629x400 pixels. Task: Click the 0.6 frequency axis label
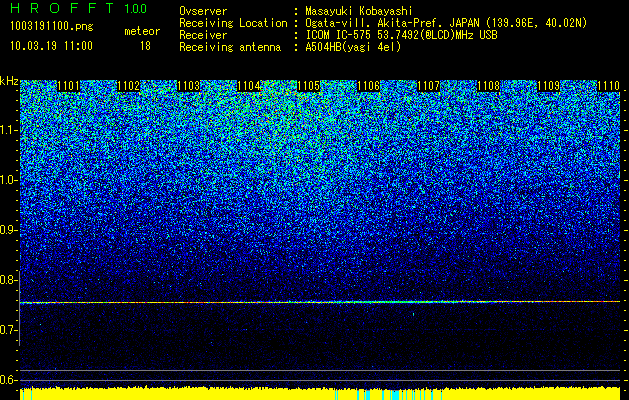[7, 380]
